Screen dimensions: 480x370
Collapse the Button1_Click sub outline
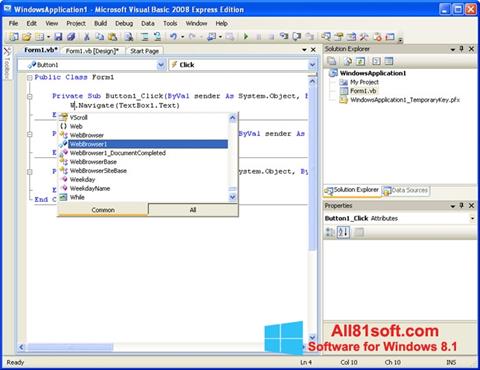pos(30,97)
